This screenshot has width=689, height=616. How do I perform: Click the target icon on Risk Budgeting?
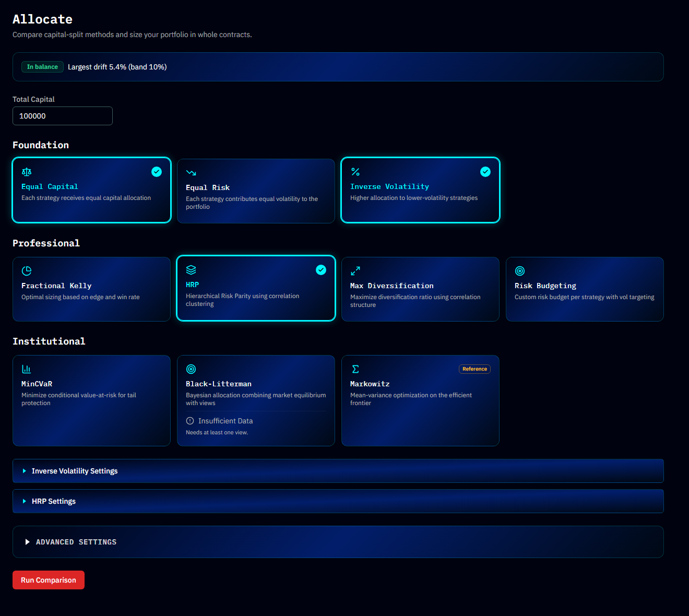click(520, 271)
